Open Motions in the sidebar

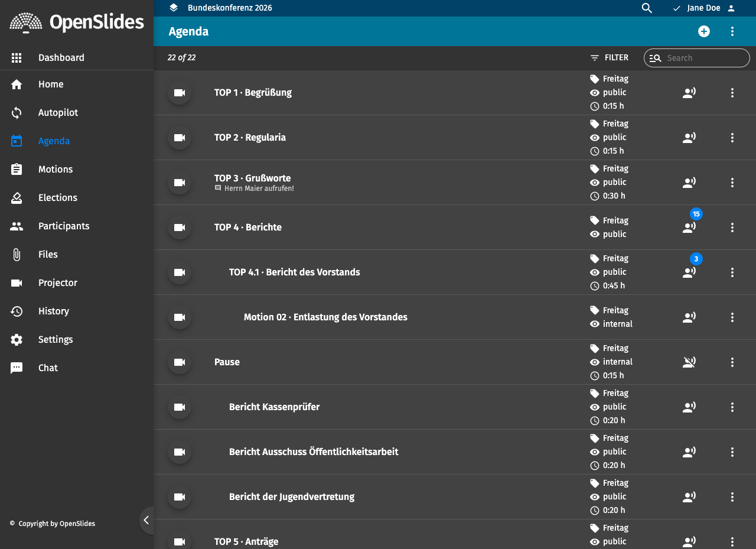[x=77, y=170]
